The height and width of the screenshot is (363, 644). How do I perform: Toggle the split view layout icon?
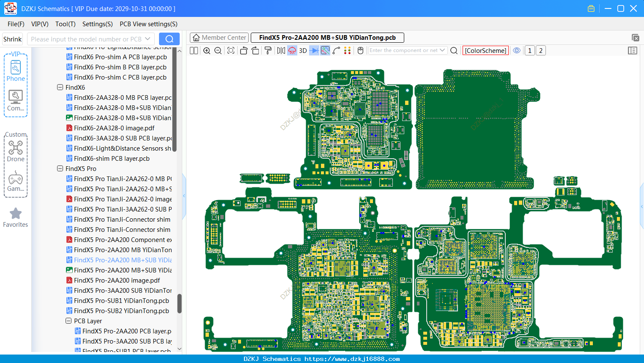[x=194, y=51]
